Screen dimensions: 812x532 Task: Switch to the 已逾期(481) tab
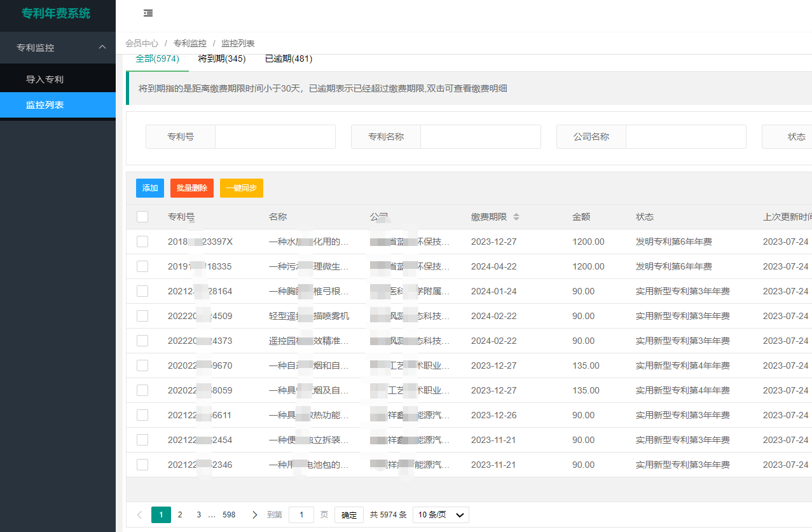click(x=288, y=58)
